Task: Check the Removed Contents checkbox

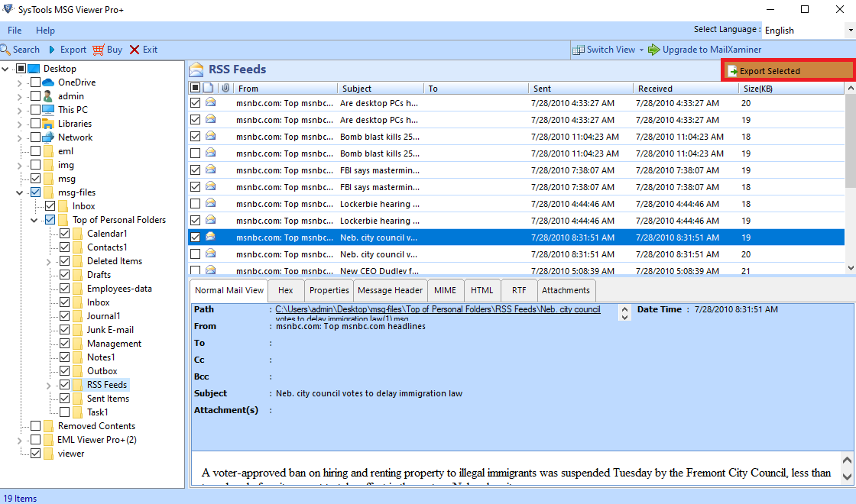Action: coord(35,425)
